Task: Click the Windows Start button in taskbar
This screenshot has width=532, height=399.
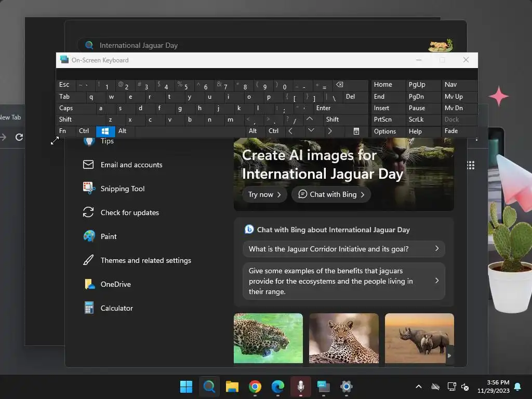Action: (x=186, y=387)
